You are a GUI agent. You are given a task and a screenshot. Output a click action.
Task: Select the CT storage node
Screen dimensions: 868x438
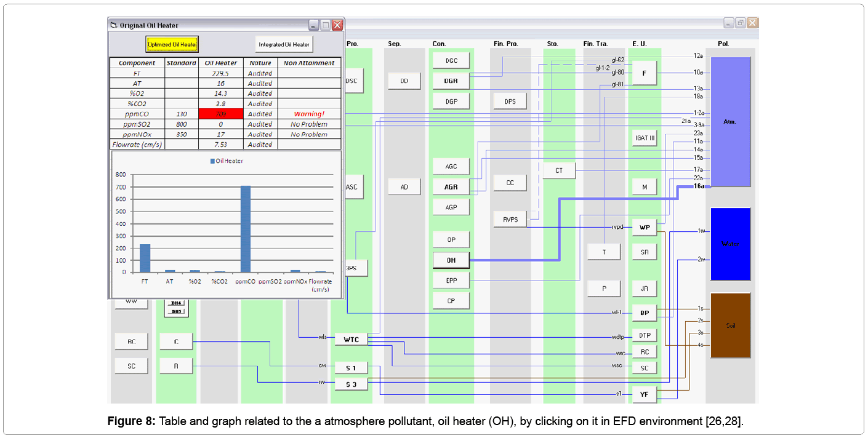(x=559, y=170)
